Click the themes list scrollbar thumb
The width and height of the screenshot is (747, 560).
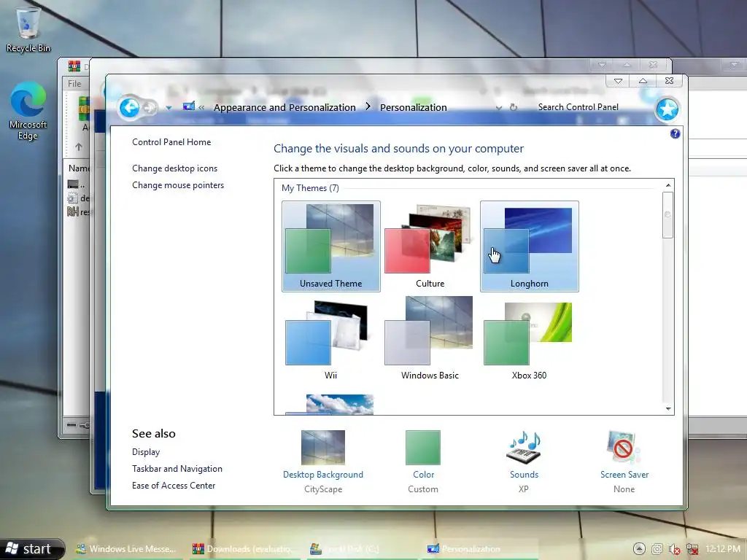(x=668, y=215)
